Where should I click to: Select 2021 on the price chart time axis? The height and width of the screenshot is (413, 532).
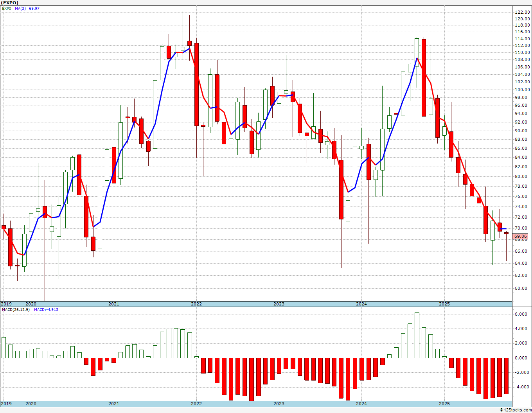(113, 304)
